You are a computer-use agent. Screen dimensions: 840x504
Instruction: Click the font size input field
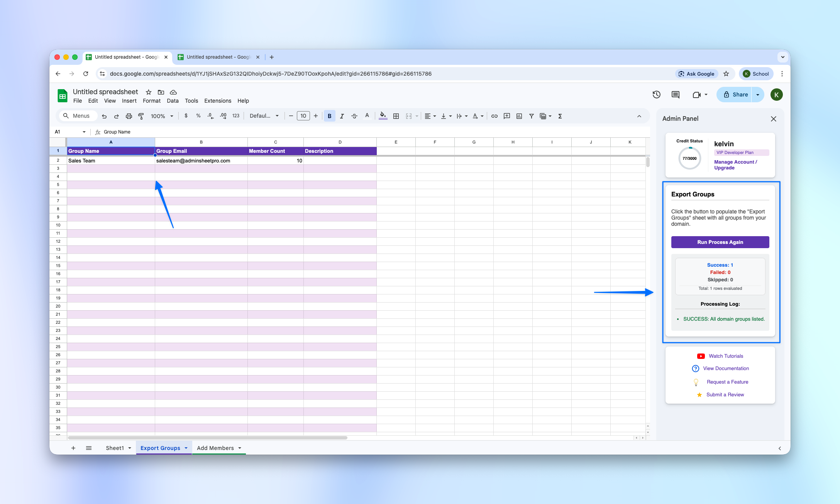303,116
